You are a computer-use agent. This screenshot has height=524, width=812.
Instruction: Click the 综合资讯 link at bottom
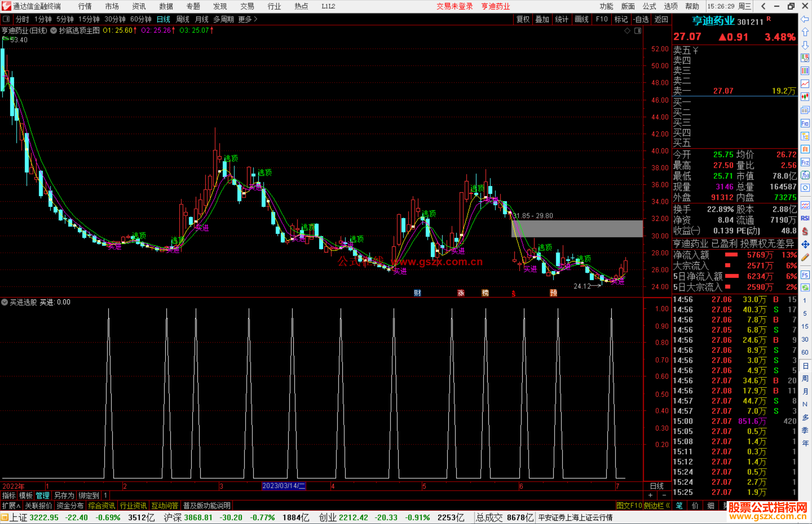(x=101, y=506)
